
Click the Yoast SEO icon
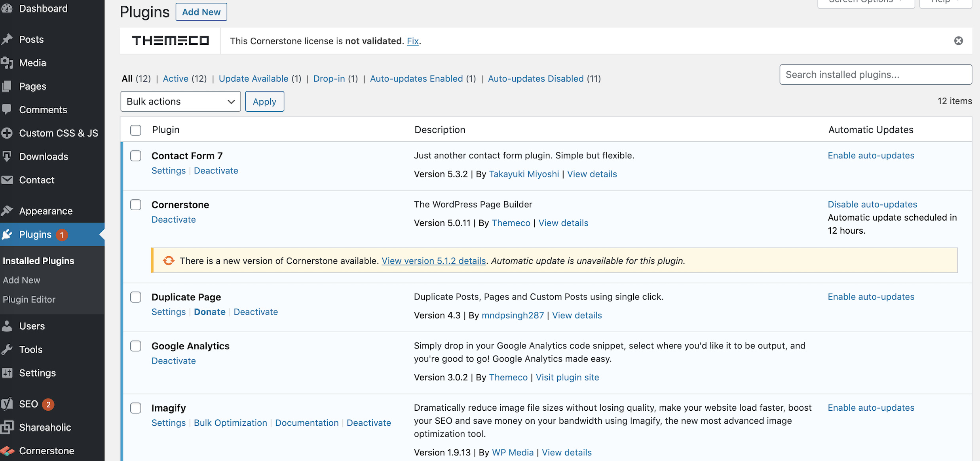pos(7,404)
